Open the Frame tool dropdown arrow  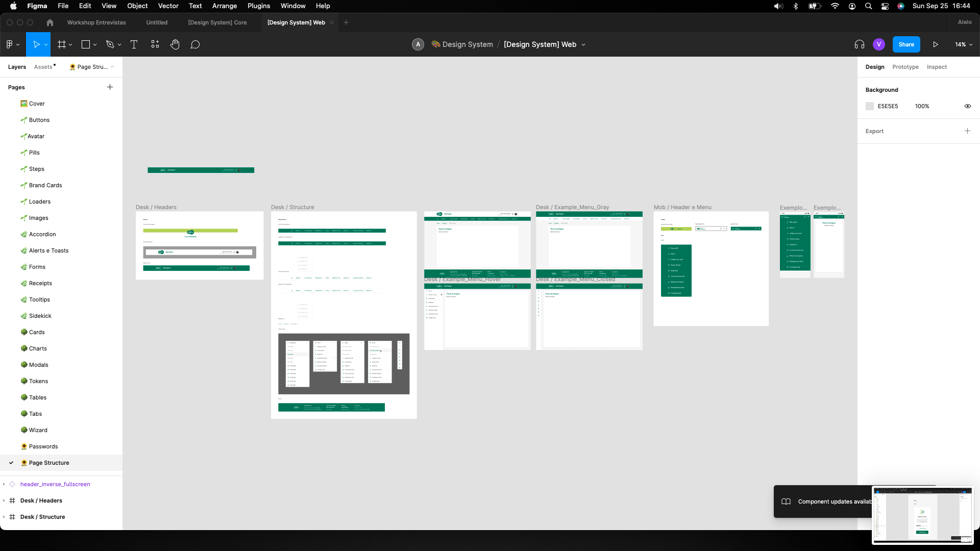pyautogui.click(x=70, y=45)
